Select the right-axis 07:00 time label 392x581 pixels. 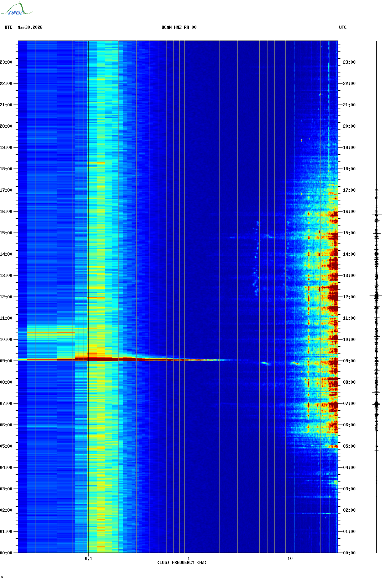tap(349, 404)
